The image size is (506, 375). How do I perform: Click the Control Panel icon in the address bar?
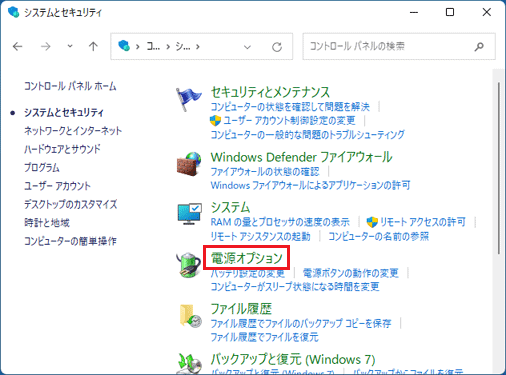(x=124, y=46)
